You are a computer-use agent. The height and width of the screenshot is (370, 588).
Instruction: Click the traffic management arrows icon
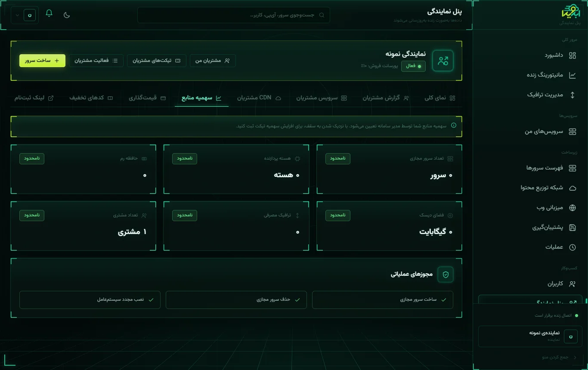573,95
